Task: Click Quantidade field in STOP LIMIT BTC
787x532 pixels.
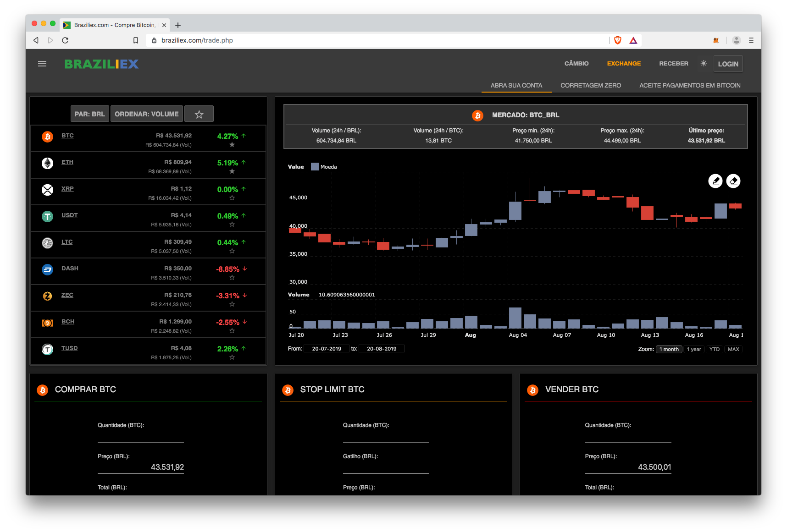Action: pyautogui.click(x=386, y=436)
